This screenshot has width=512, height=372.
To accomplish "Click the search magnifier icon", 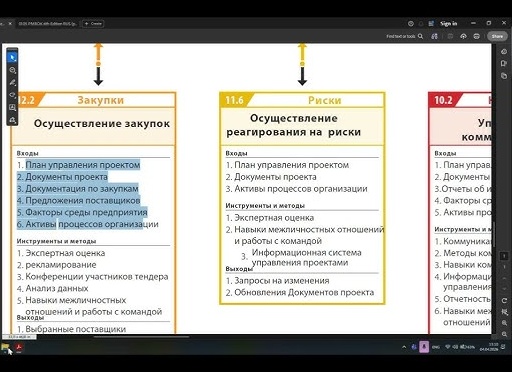I will (420, 36).
